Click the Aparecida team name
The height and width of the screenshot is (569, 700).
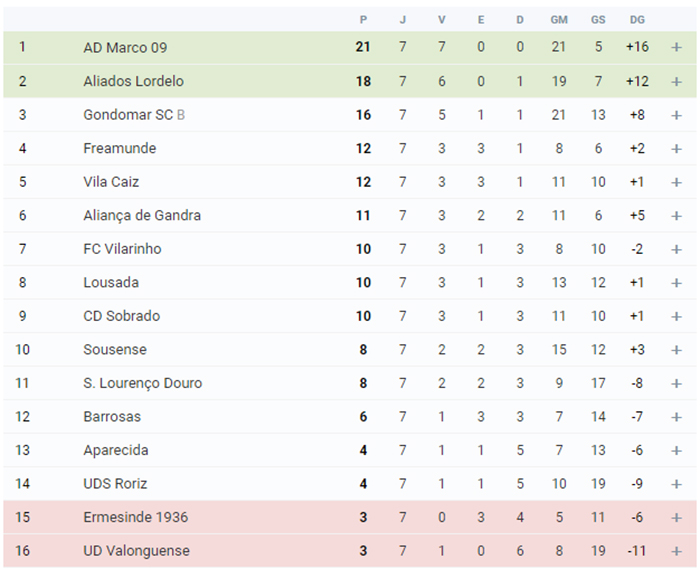tap(116, 450)
